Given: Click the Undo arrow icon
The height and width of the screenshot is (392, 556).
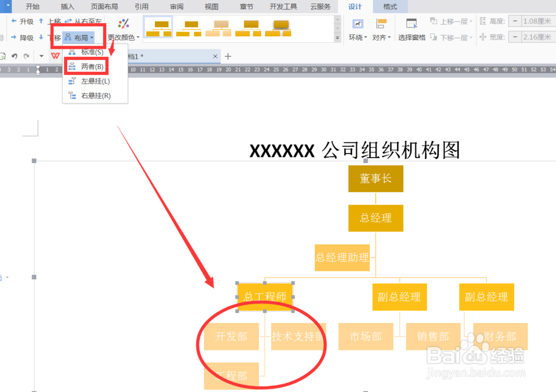Looking at the screenshot, I should click(x=14, y=56).
